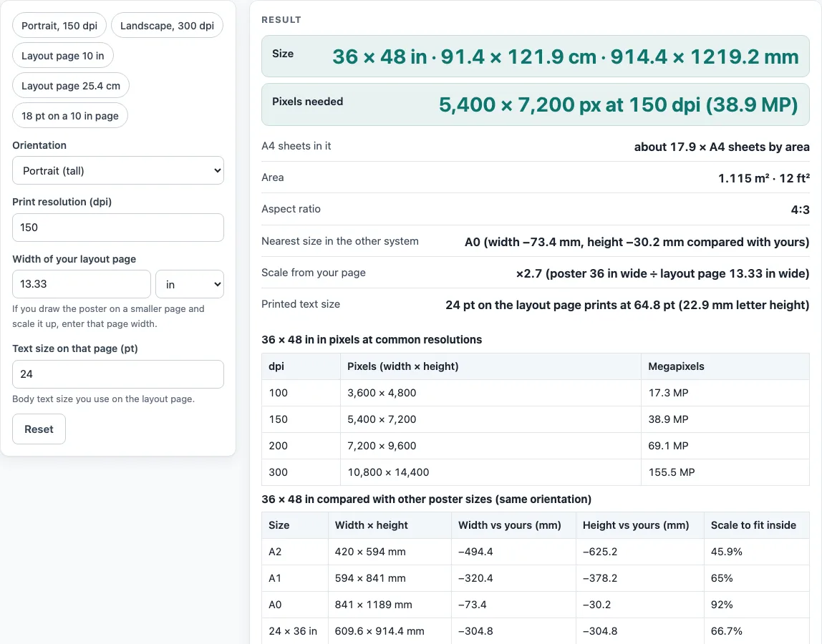Click the area value '1.115 m² · 12 ft²'
The image size is (822, 644).
pos(764,178)
